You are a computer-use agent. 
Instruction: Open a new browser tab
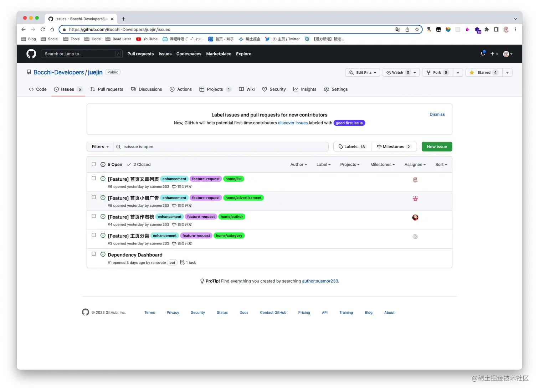[x=123, y=19]
